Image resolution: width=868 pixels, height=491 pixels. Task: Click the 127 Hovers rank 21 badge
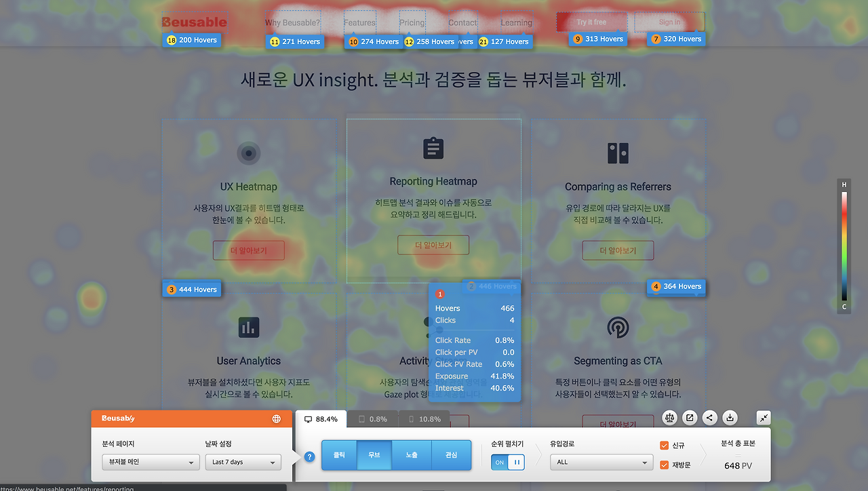point(504,41)
